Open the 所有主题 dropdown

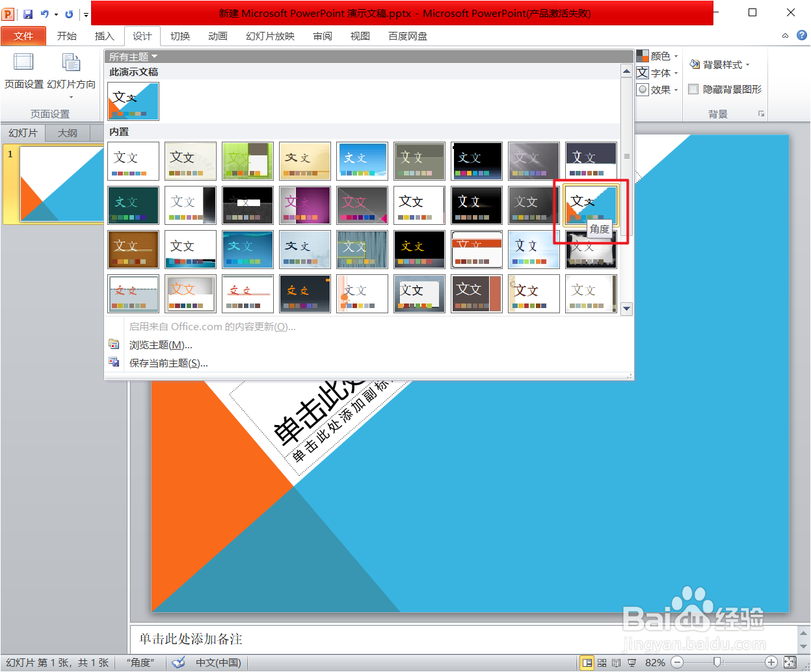132,57
